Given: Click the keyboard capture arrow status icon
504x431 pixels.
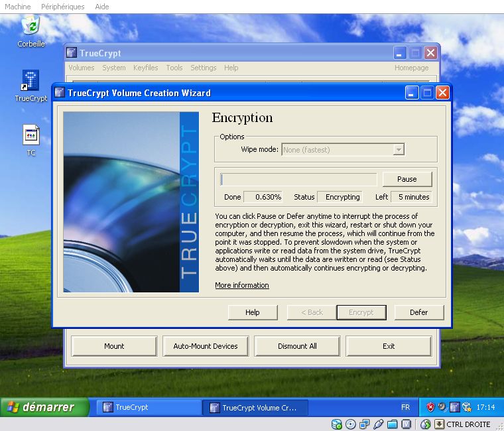Looking at the screenshot, I should (x=439, y=424).
